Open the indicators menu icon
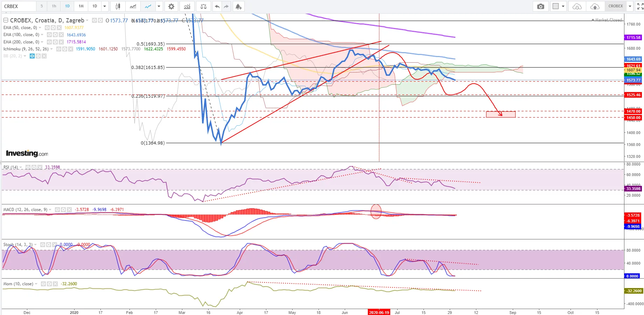Image resolution: width=644 pixels, height=315 pixels. tap(187, 6)
